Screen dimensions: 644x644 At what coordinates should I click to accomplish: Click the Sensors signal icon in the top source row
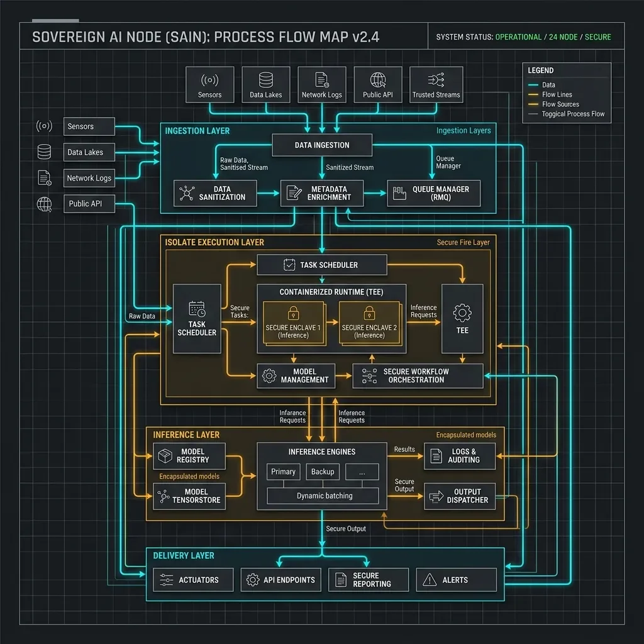pos(209,80)
